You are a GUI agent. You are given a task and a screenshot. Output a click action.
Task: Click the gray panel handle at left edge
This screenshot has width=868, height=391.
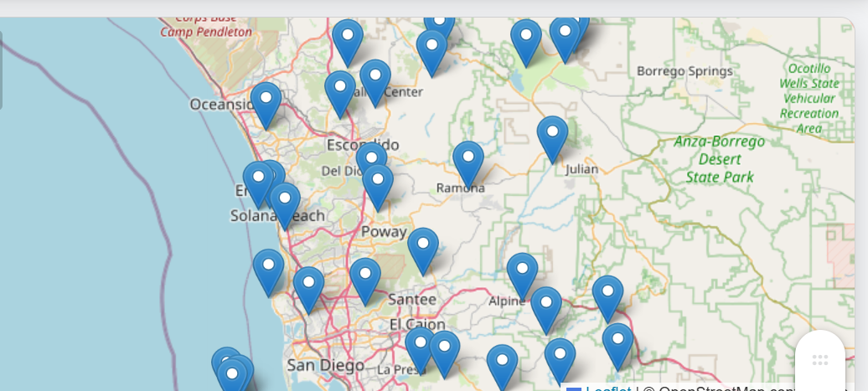point(1,70)
